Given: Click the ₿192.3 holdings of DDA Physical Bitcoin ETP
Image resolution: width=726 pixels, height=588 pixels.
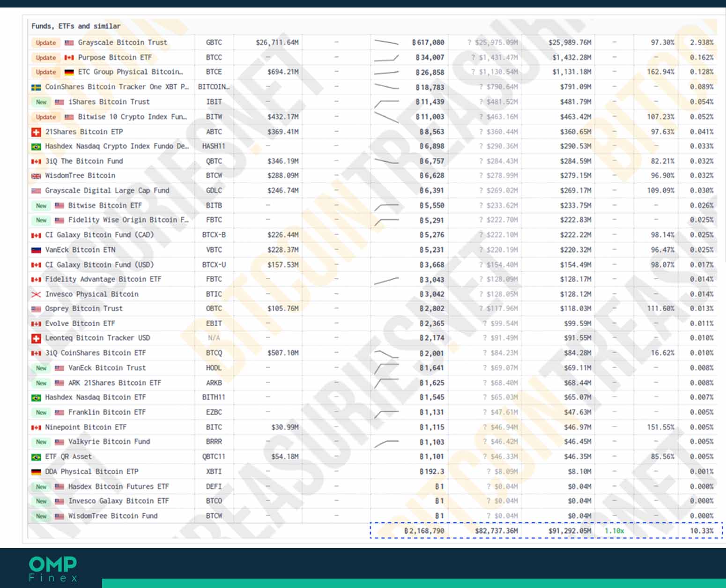Looking at the screenshot, I should pyautogui.click(x=432, y=472).
